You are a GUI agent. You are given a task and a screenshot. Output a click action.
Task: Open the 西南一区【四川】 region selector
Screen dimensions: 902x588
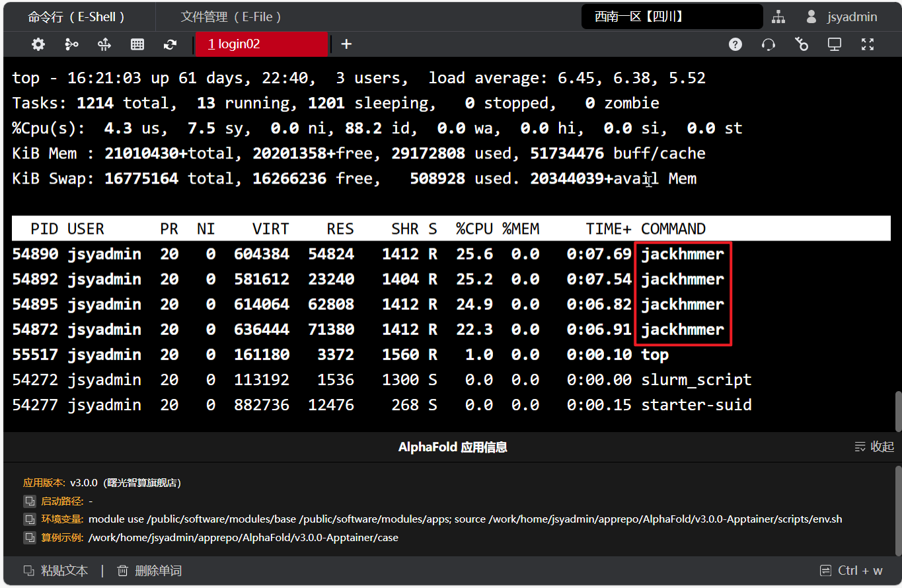(671, 17)
